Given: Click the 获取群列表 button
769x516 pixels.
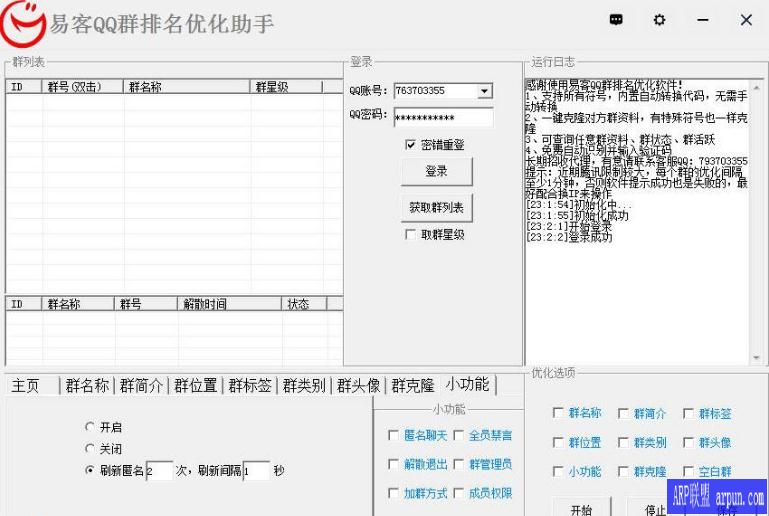Looking at the screenshot, I should 436,207.
